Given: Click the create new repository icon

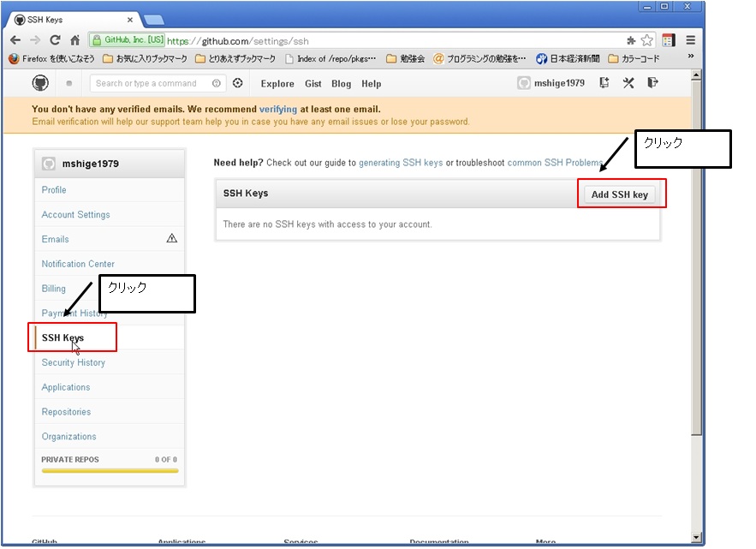Looking at the screenshot, I should 604,83.
